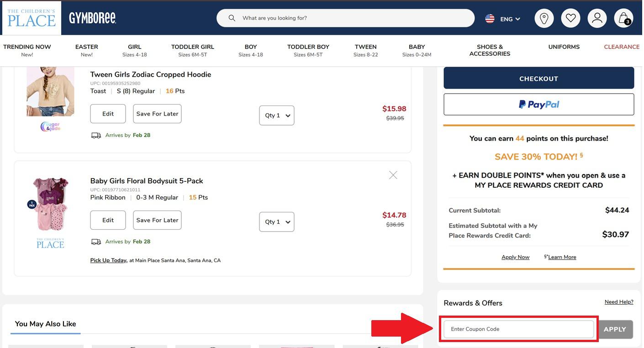Save Floral Bodysuit 5-Pack for later
The height and width of the screenshot is (348, 644).
point(157,220)
